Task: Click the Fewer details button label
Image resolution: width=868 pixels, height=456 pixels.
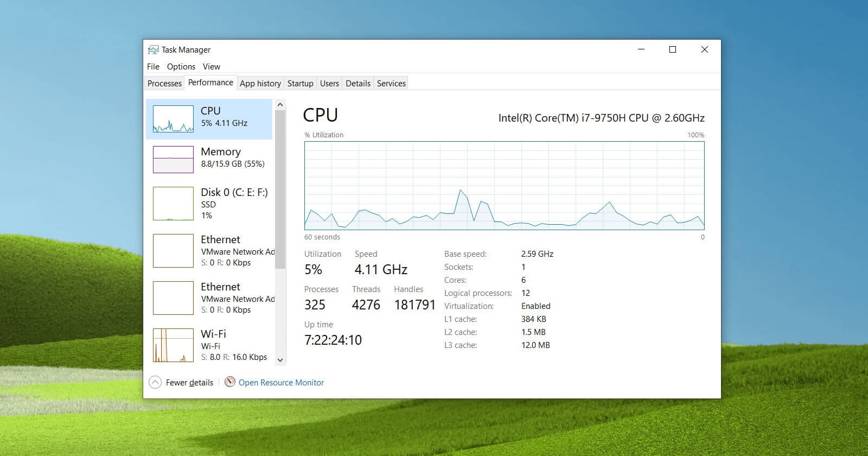Action: tap(189, 382)
